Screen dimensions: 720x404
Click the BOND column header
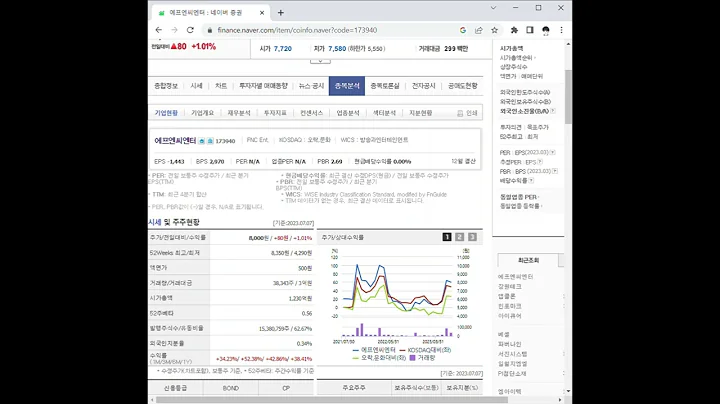(x=231, y=388)
